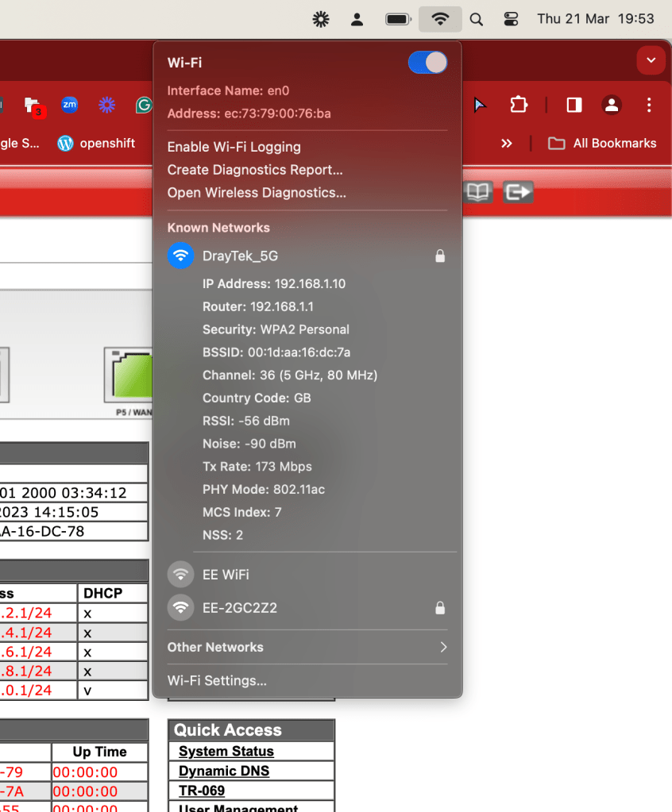Image resolution: width=672 pixels, height=812 pixels.
Task: Click BSSID: 00:1d:aa:16:dc:7a text
Action: coord(276,352)
